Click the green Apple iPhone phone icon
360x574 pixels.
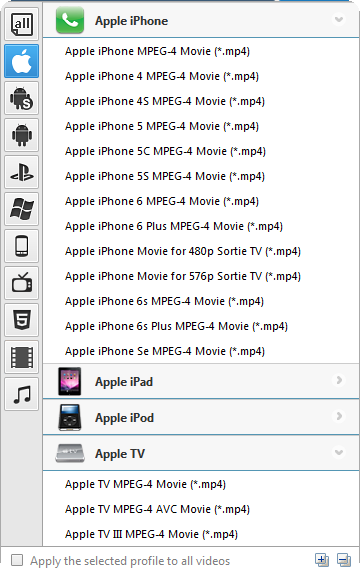click(70, 20)
